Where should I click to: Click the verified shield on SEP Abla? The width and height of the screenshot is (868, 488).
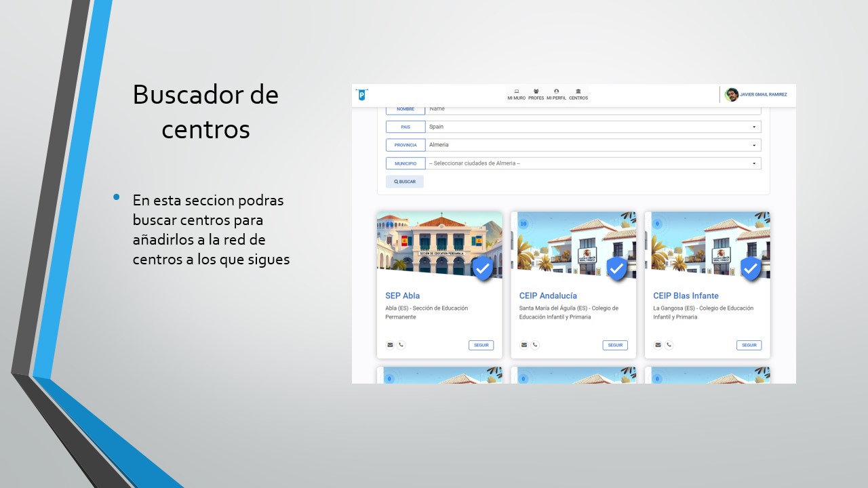point(482,269)
